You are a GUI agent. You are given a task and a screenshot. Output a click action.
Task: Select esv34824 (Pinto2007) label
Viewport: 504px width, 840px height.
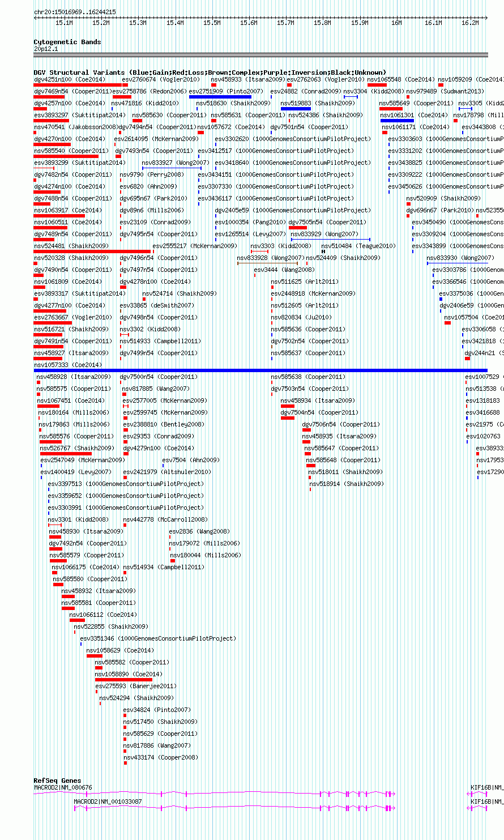[157, 710]
